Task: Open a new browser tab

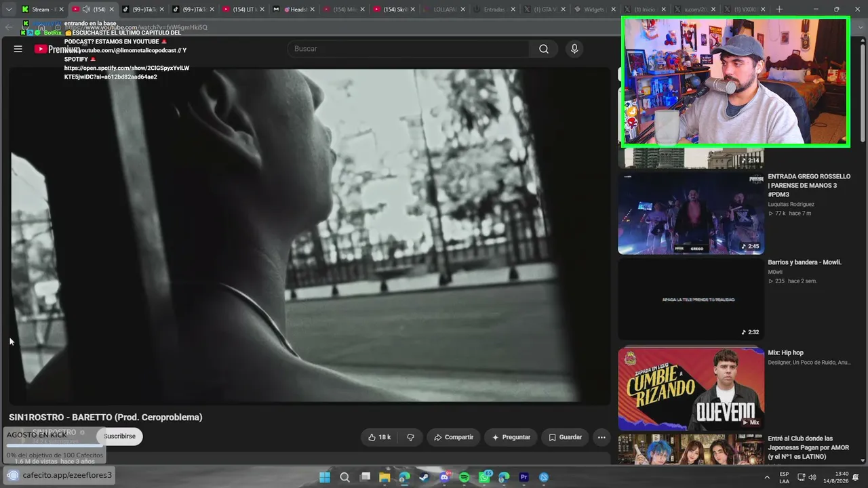Action: [x=779, y=9]
